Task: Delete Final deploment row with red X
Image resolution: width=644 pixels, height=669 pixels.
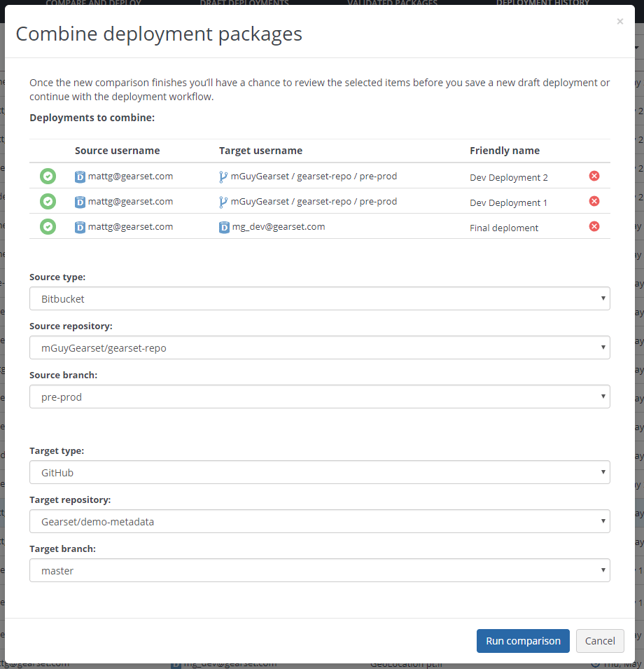Action: point(594,226)
